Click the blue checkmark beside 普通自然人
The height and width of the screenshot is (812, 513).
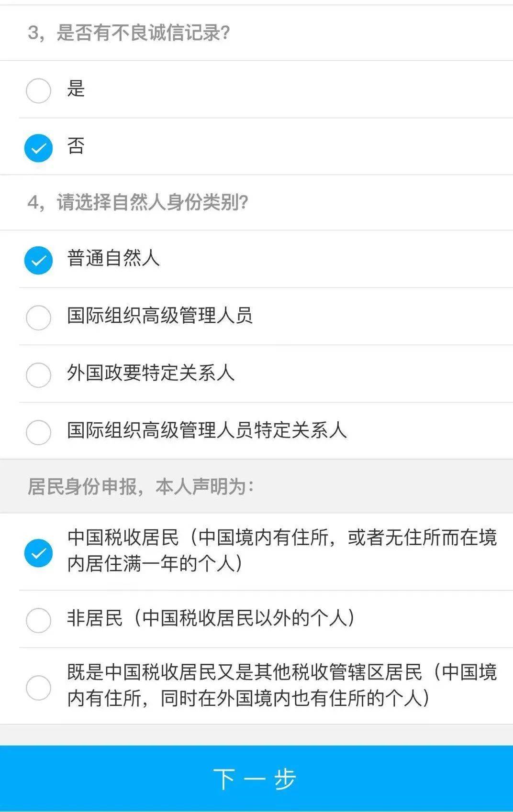38,260
